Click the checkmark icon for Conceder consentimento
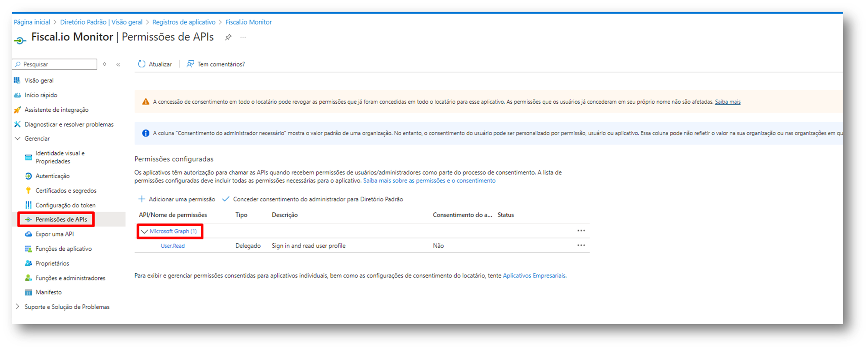This screenshot has width=868, height=349. tap(226, 199)
